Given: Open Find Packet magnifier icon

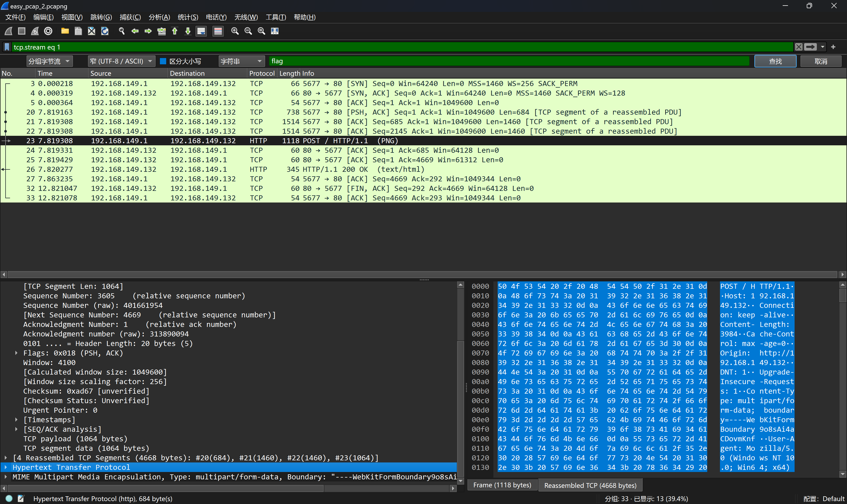Looking at the screenshot, I should [x=121, y=31].
